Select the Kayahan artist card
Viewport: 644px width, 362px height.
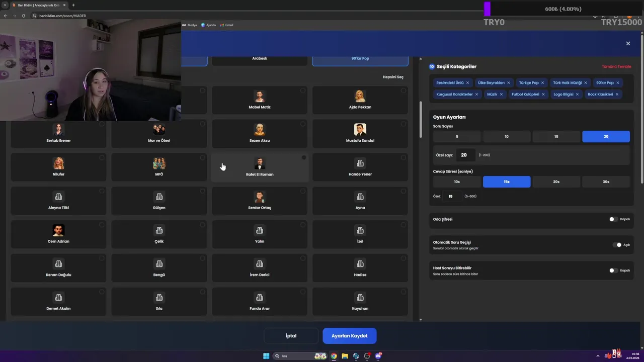(x=360, y=301)
